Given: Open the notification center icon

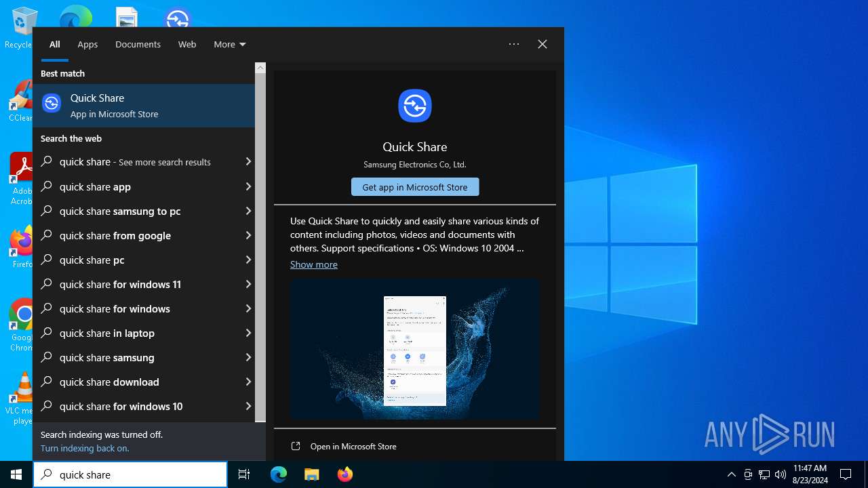Looking at the screenshot, I should tap(846, 474).
